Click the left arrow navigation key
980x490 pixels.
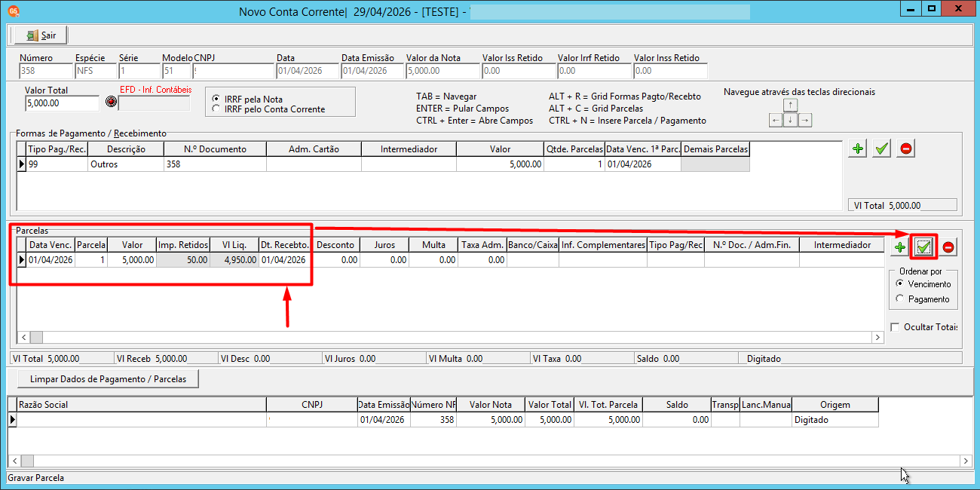coord(776,120)
